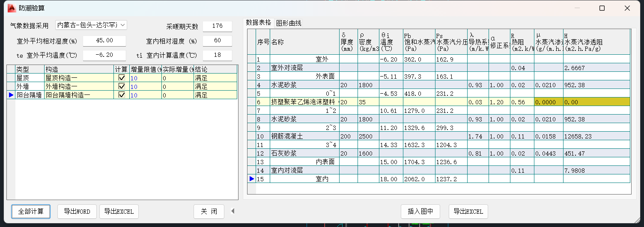Maximize the 防潮验算 dialog window
This screenshot has height=227, width=644.
[602, 8]
